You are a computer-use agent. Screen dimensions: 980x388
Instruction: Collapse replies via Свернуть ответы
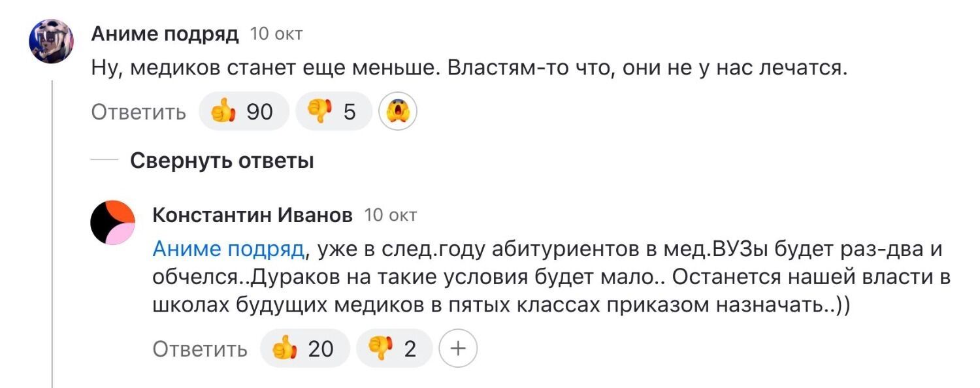pos(221,160)
